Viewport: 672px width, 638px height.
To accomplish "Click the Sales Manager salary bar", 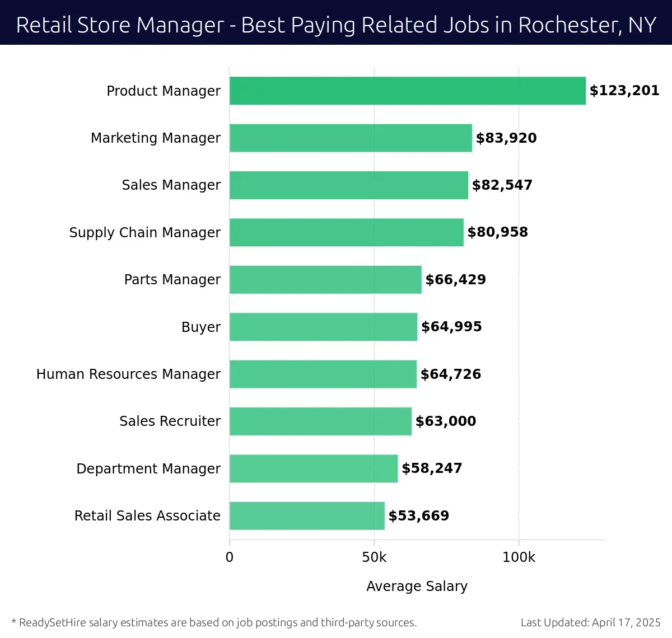I will 349,185.
